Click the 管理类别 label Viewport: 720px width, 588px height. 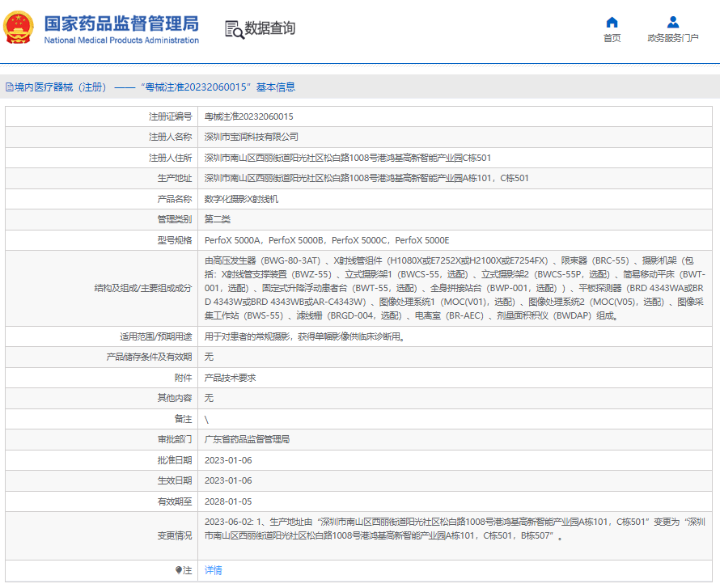click(x=175, y=219)
